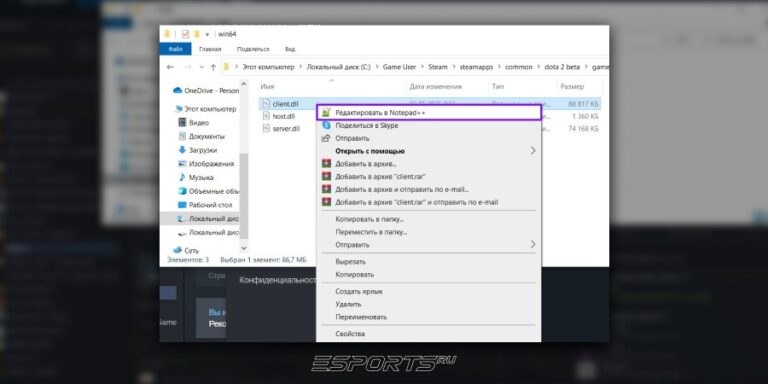Click the client.dll file icon
Image resolution: width=768 pixels, height=384 pixels.
(265, 104)
